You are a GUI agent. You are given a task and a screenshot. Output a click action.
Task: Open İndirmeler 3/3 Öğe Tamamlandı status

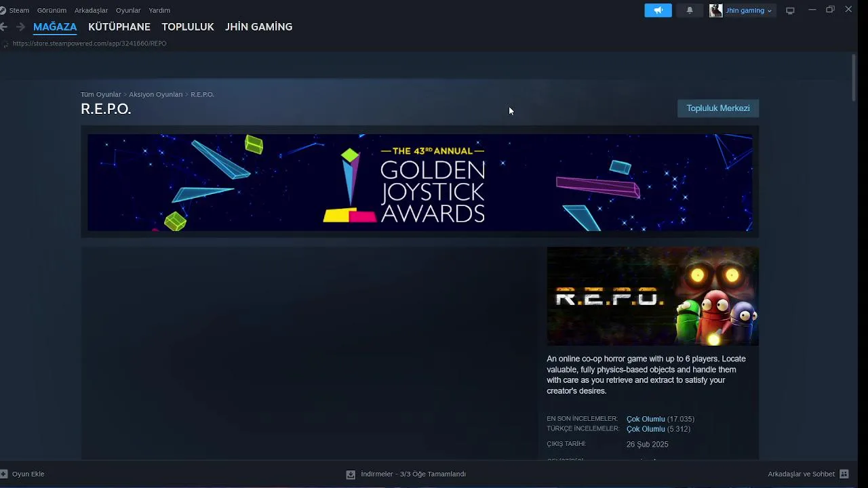413,474
